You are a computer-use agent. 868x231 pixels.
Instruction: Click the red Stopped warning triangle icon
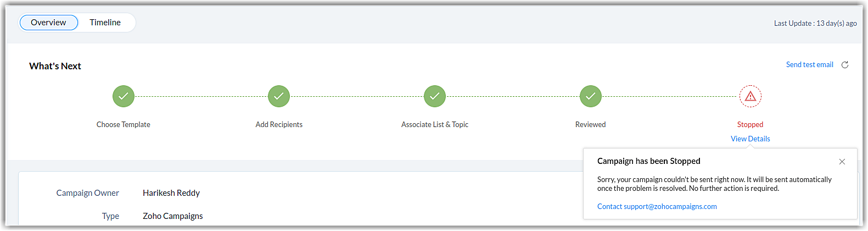click(751, 96)
